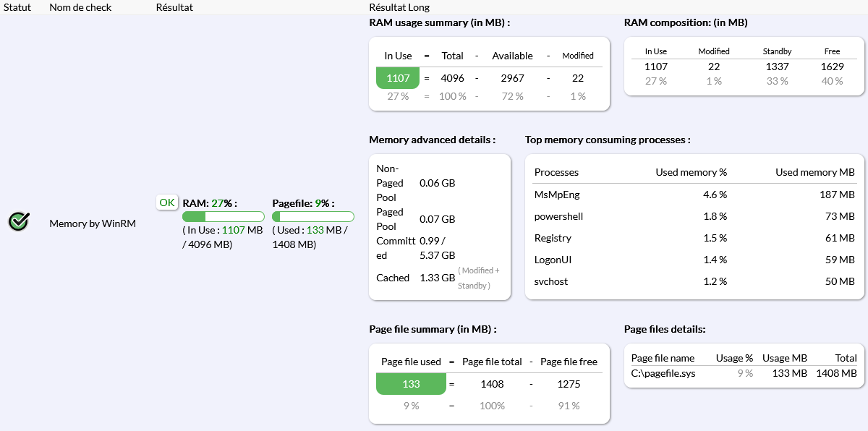The width and height of the screenshot is (868, 431).
Task: Click the Memory by WinRM check name
Action: pyautogui.click(x=93, y=223)
